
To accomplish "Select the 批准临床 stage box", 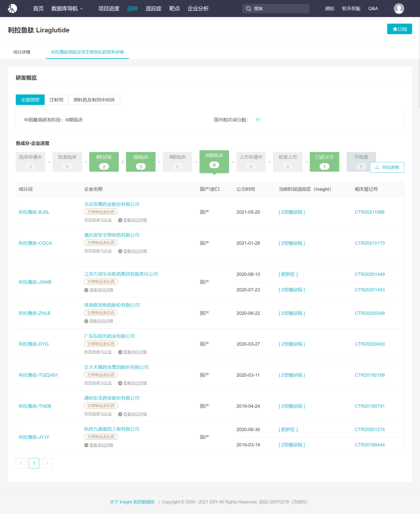I will tap(67, 162).
